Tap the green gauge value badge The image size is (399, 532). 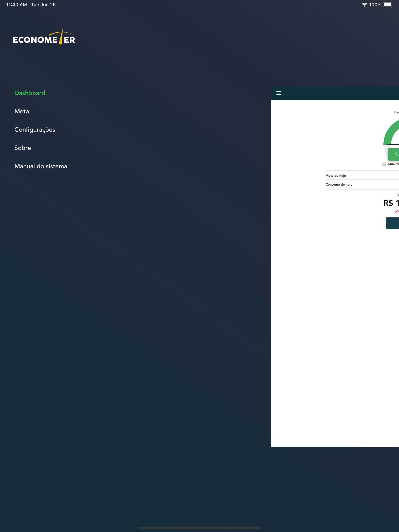pyautogui.click(x=394, y=154)
